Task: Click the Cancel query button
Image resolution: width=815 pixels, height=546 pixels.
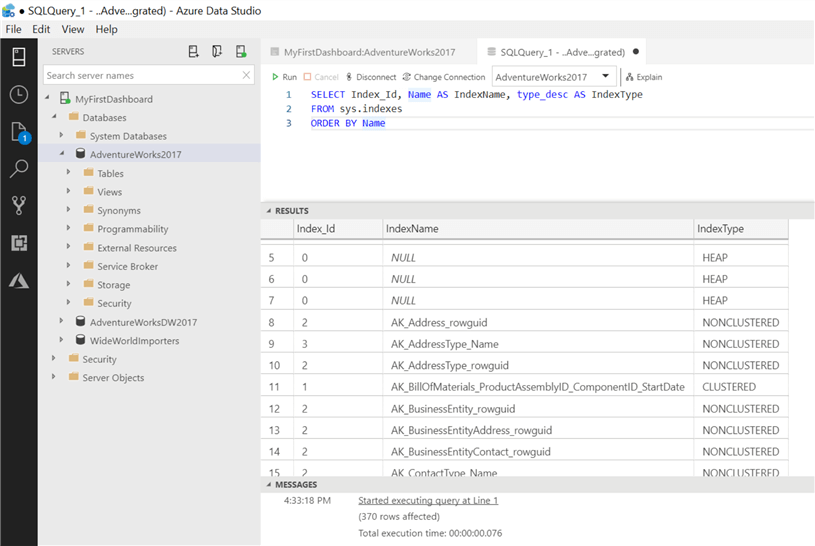Action: [321, 77]
